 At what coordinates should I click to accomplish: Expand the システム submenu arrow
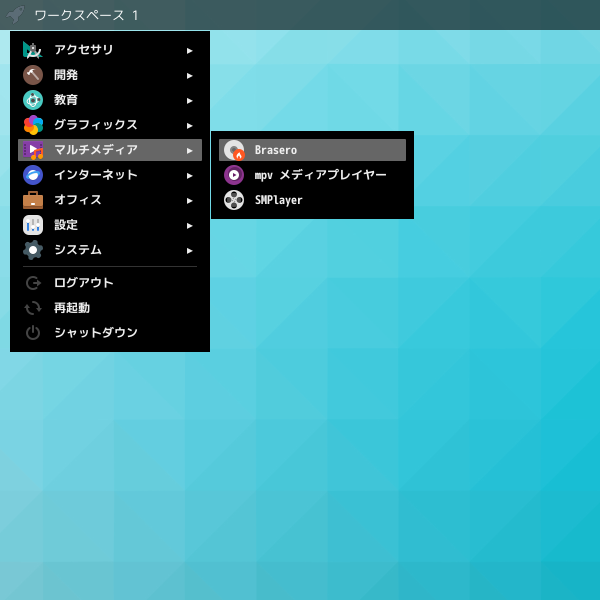point(189,251)
